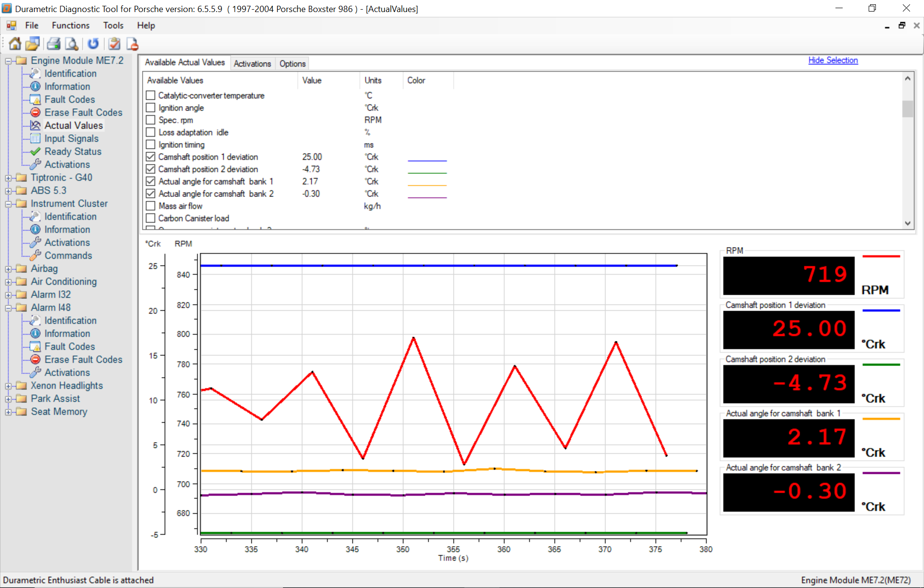Click the values list scroll down arrow
Viewport: 924px width, 588px height.
coord(907,223)
